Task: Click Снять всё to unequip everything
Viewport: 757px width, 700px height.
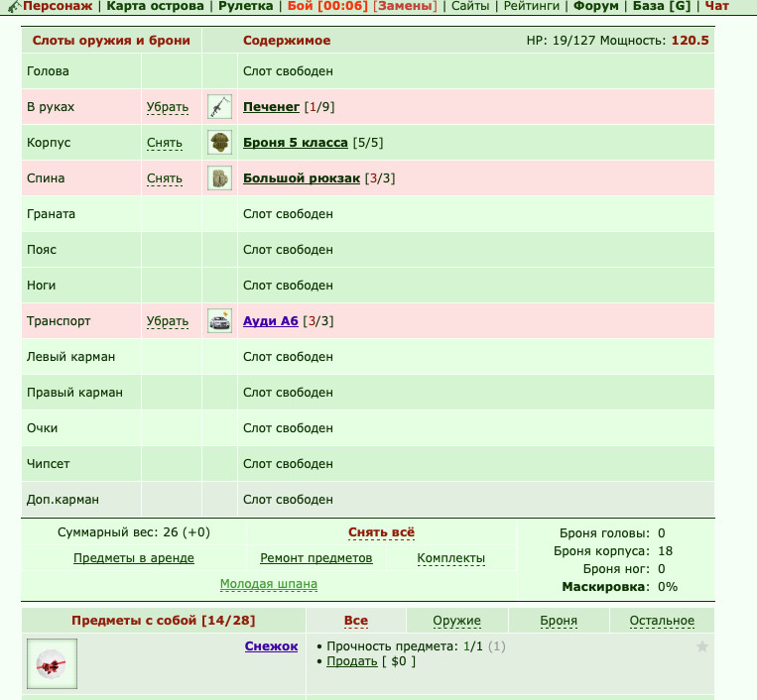Action: point(381,532)
